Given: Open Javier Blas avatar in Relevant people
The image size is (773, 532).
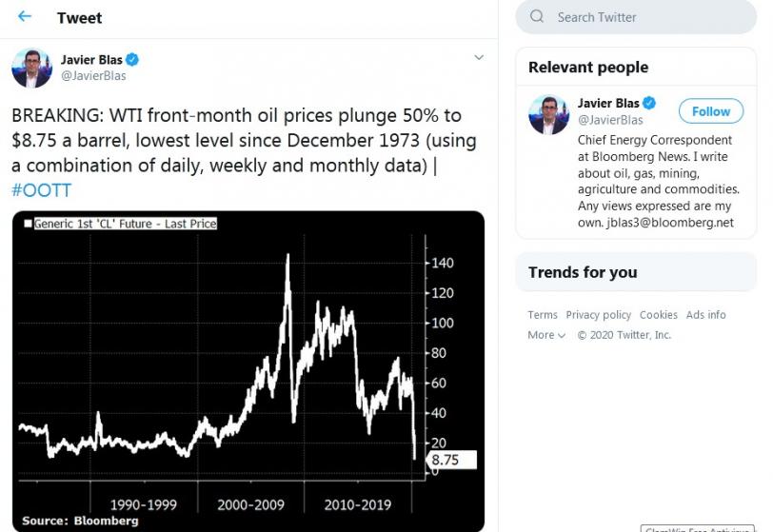Looking at the screenshot, I should [x=548, y=114].
